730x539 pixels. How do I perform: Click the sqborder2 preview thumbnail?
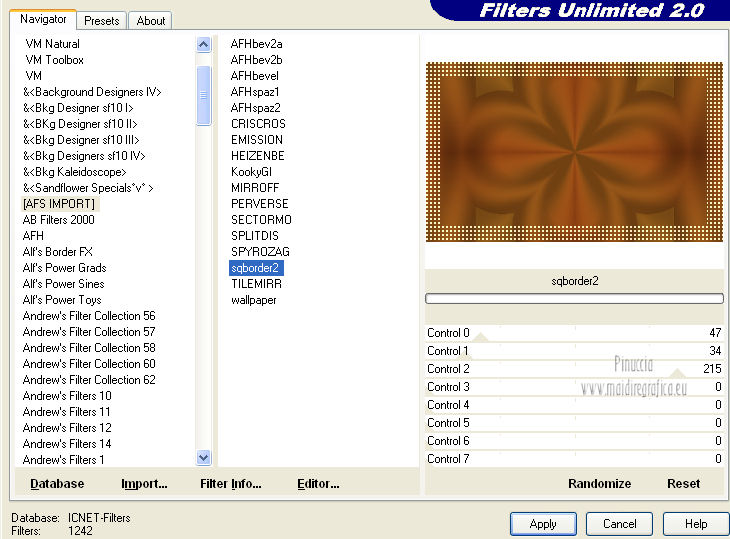tap(575, 152)
